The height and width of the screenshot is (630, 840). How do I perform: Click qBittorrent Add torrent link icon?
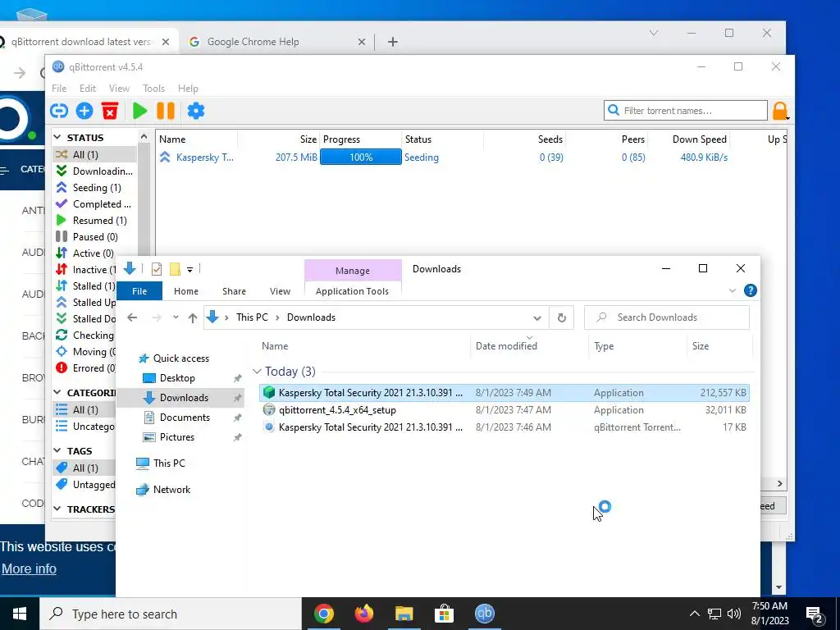[x=59, y=111]
